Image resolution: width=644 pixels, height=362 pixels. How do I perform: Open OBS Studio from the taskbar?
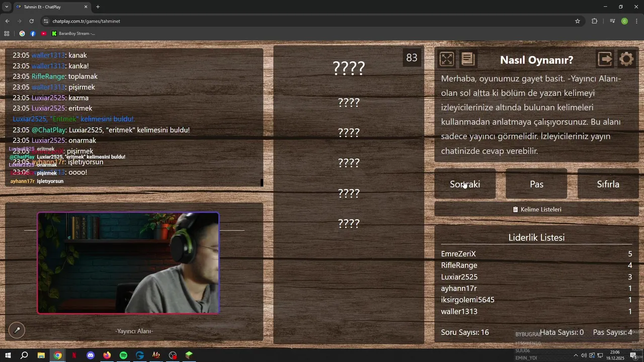coord(173,355)
